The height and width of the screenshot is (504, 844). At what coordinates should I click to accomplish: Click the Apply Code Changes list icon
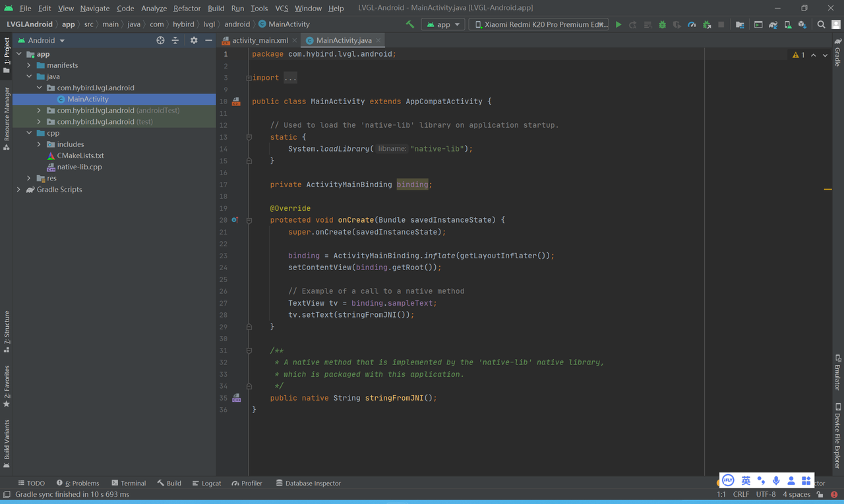pos(648,24)
